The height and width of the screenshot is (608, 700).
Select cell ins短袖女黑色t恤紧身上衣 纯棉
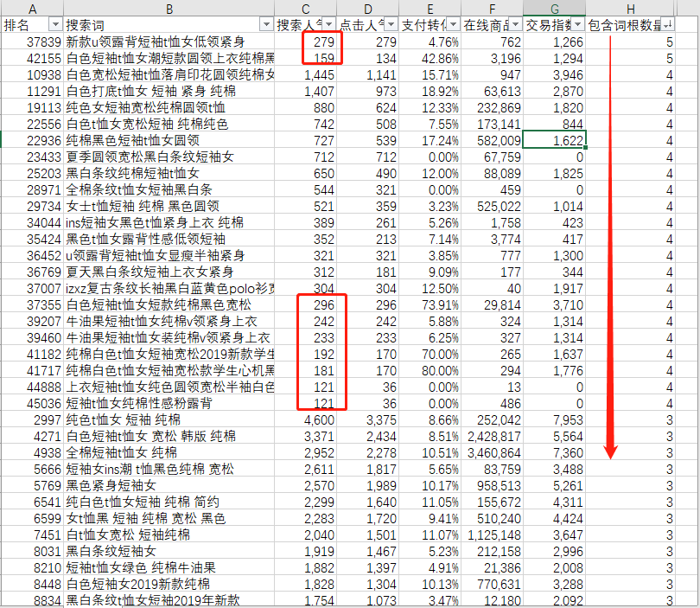[x=169, y=222]
